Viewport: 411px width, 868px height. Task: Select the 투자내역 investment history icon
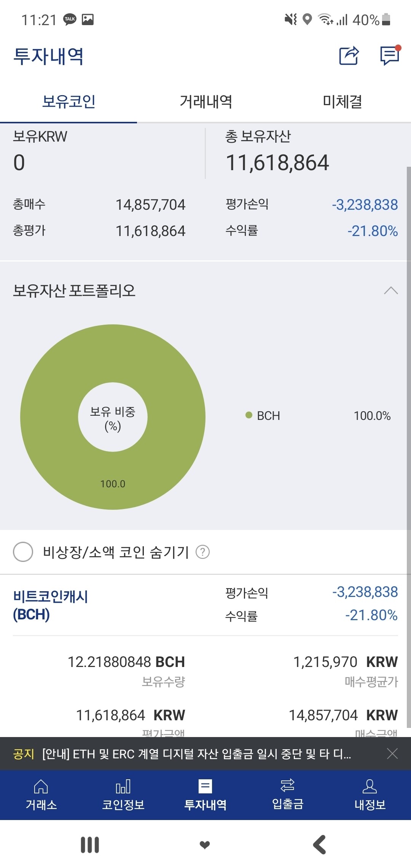tap(205, 794)
